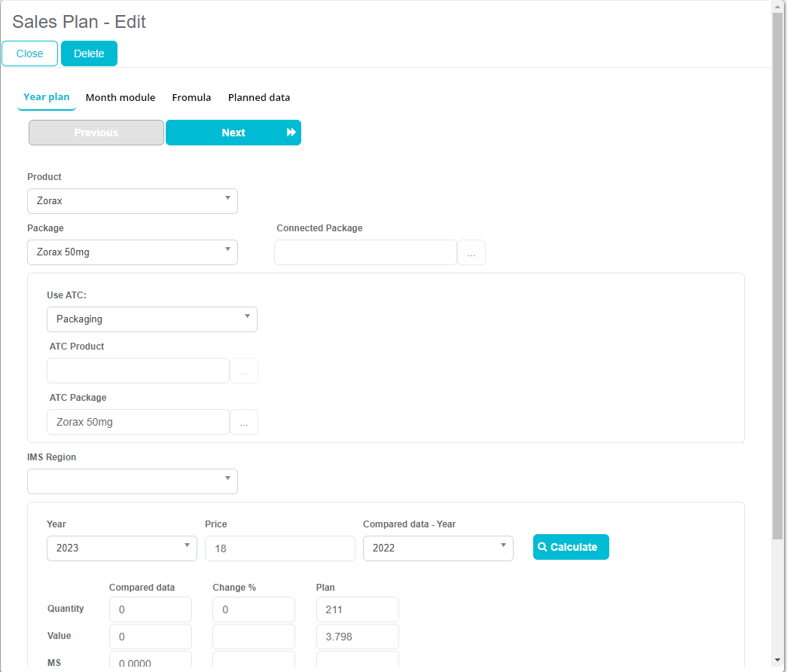Open the Fromula tab
Image resolution: width=787 pixels, height=672 pixels.
(191, 98)
